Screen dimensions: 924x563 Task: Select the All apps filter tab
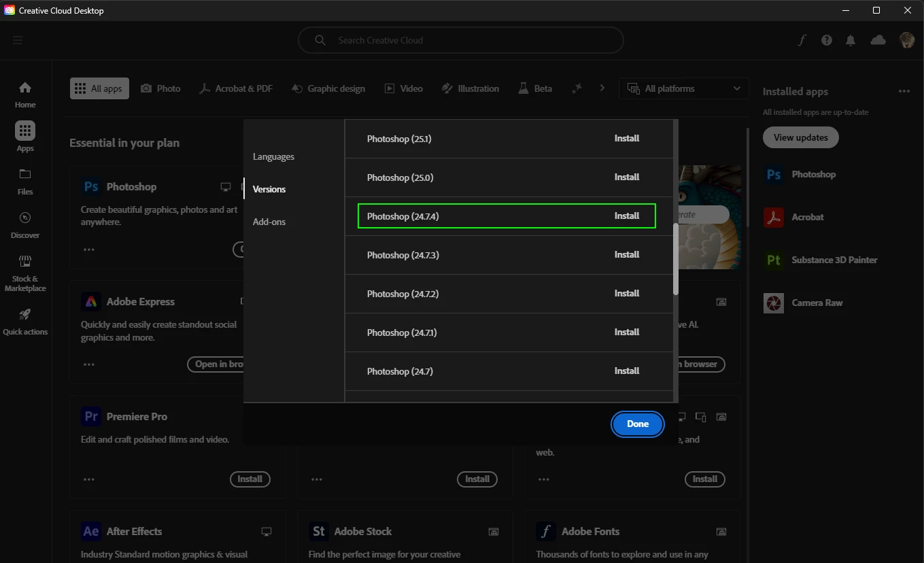pyautogui.click(x=99, y=88)
